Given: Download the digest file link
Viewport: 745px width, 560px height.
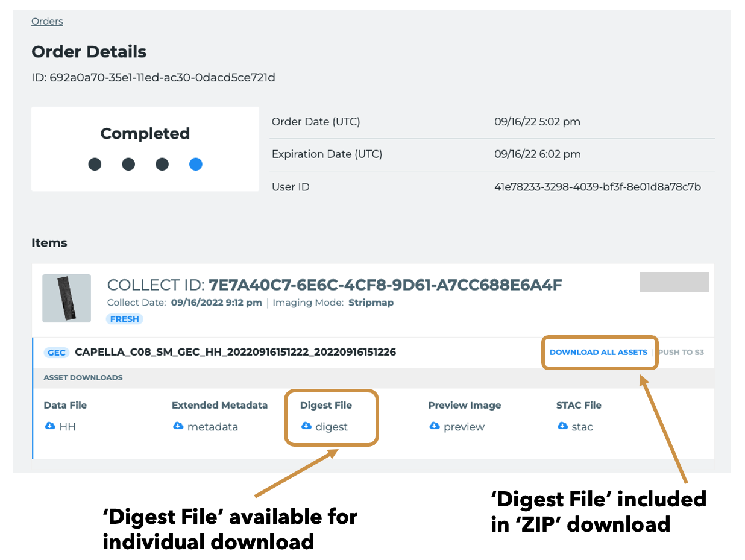Looking at the screenshot, I should point(332,427).
